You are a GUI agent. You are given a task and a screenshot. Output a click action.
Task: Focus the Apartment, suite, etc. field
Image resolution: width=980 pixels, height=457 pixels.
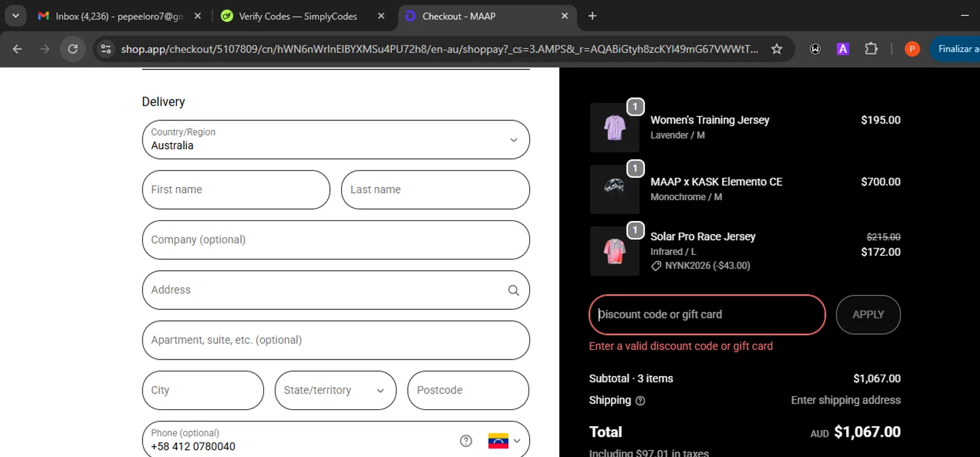coord(336,340)
